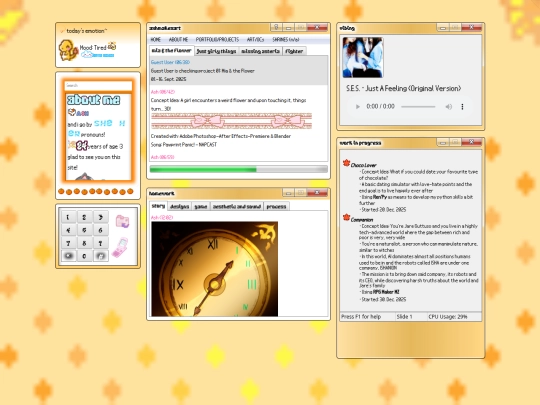Click the heart icon in the about me panel
Image resolution: width=540 pixels, height=405 pixels.
[x=72, y=112]
